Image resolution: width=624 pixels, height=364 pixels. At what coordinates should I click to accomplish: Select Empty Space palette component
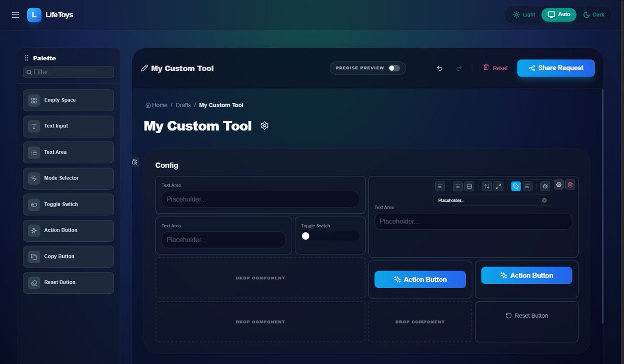coord(69,100)
